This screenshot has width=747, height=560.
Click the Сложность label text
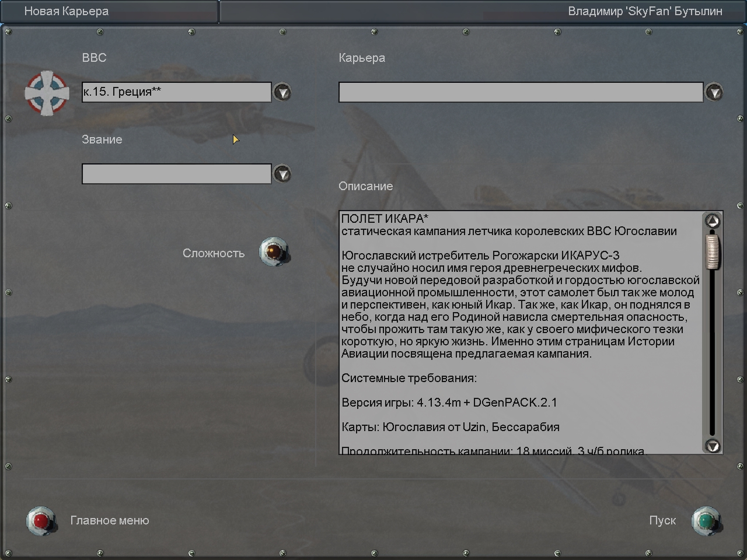(214, 253)
